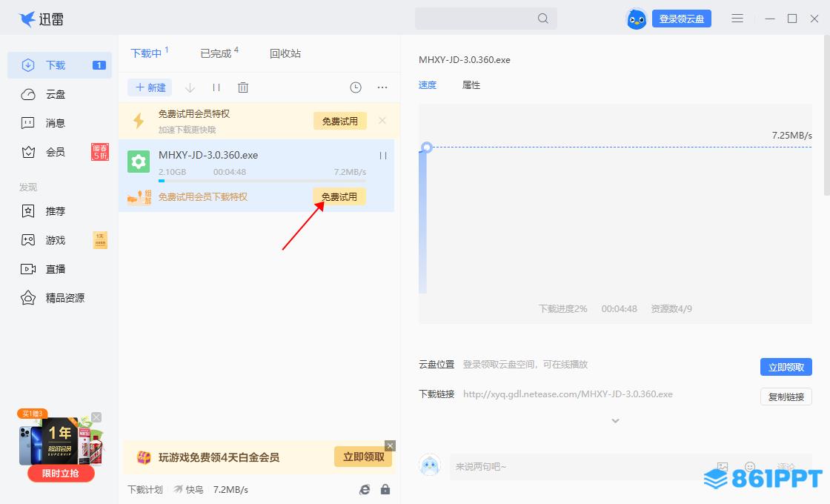Click the browser icon in status bar
This screenshot has width=830, height=504.
(365, 490)
